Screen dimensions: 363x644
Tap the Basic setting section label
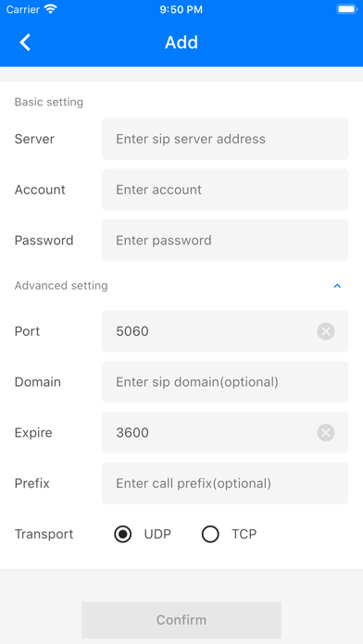49,102
